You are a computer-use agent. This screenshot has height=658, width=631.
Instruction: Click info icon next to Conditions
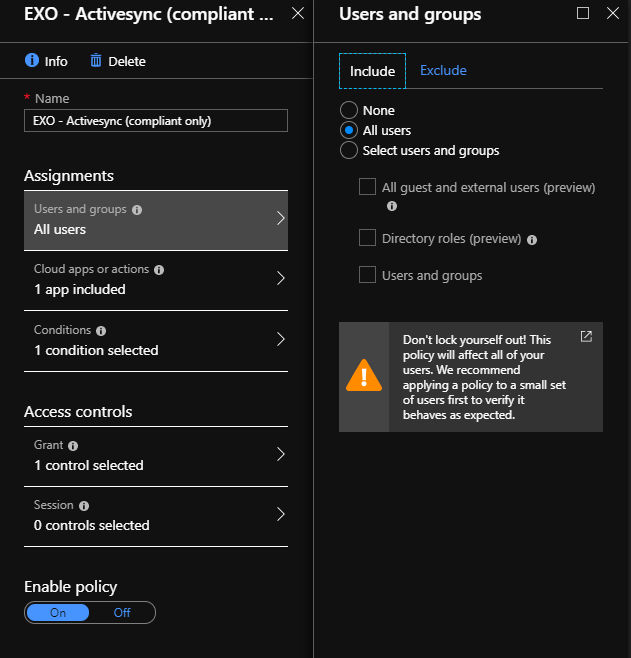101,330
